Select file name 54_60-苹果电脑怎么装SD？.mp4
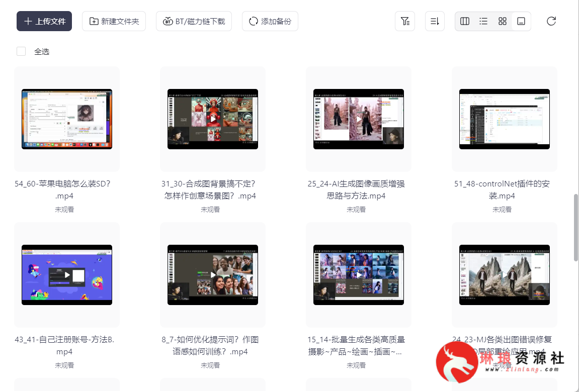 (64, 189)
